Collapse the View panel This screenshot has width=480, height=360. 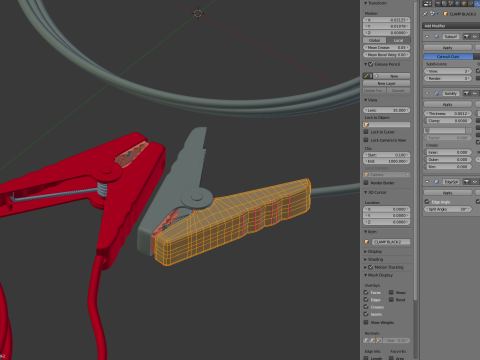click(365, 100)
